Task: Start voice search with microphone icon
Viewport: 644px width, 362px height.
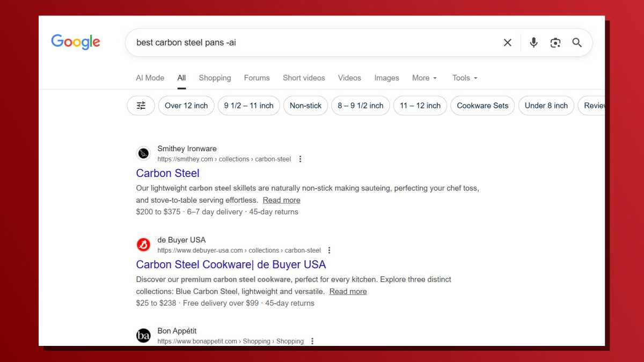Action: pyautogui.click(x=533, y=43)
